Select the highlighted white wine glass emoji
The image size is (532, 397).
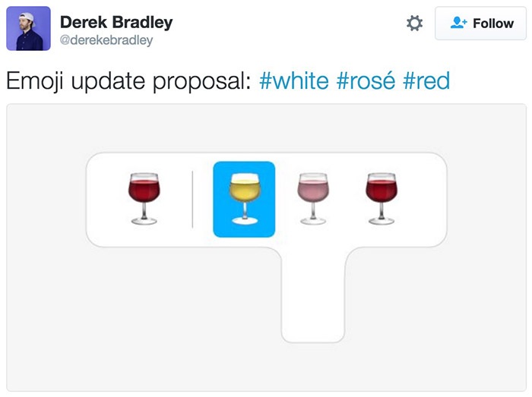click(243, 199)
